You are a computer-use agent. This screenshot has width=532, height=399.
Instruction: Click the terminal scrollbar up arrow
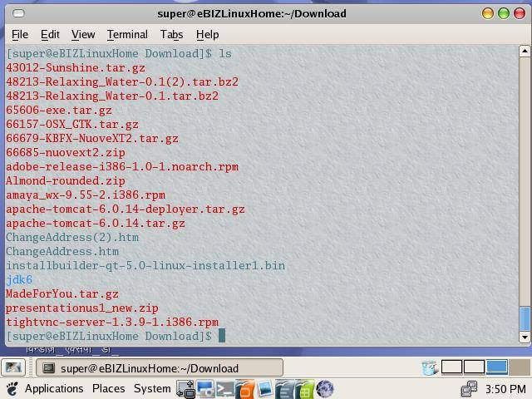pos(525,52)
